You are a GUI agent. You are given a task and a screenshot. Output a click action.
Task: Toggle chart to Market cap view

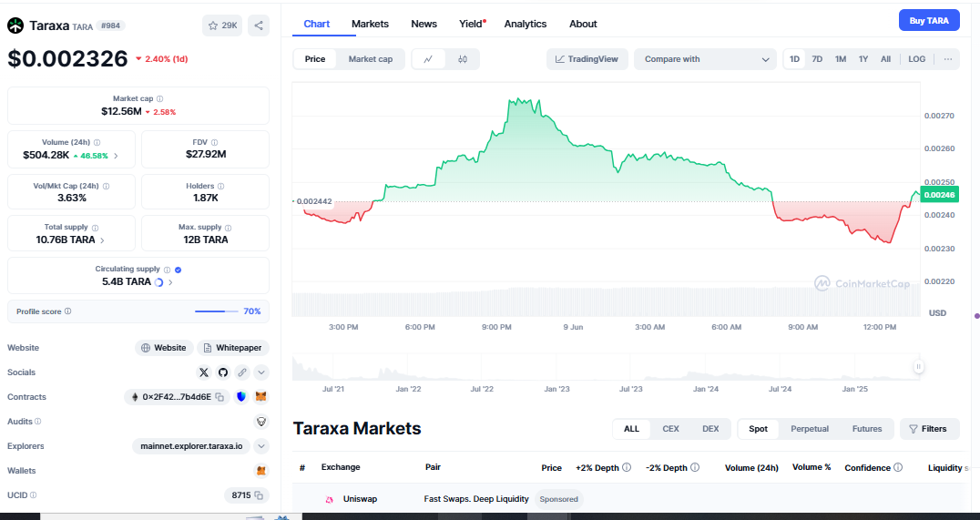click(x=371, y=59)
